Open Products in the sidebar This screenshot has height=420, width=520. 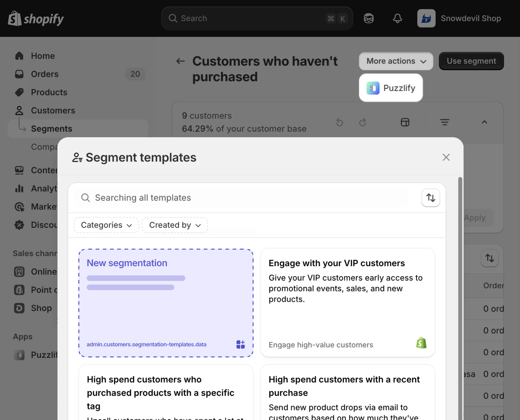click(49, 92)
